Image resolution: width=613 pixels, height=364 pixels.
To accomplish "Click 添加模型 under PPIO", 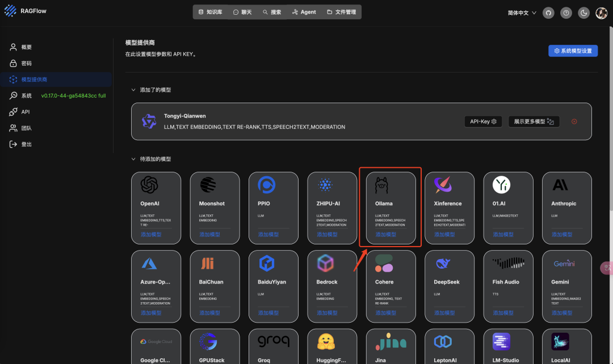I will (268, 234).
